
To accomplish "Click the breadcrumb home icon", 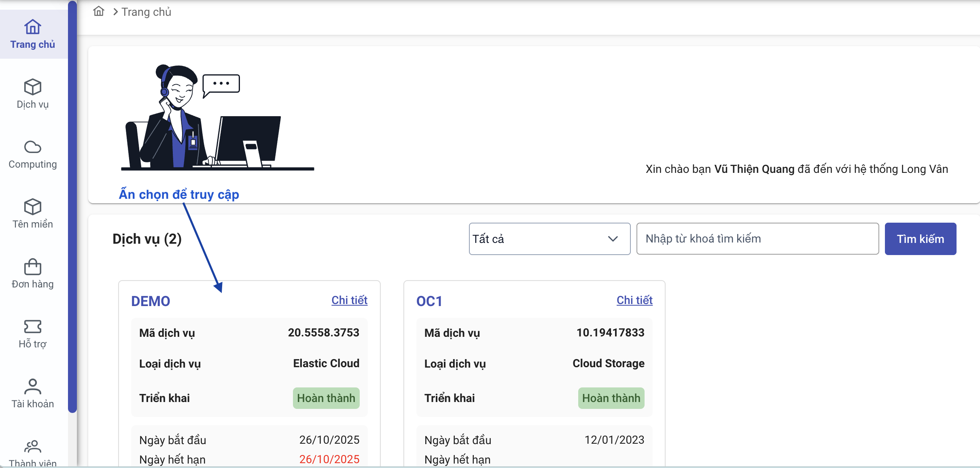I will point(99,11).
